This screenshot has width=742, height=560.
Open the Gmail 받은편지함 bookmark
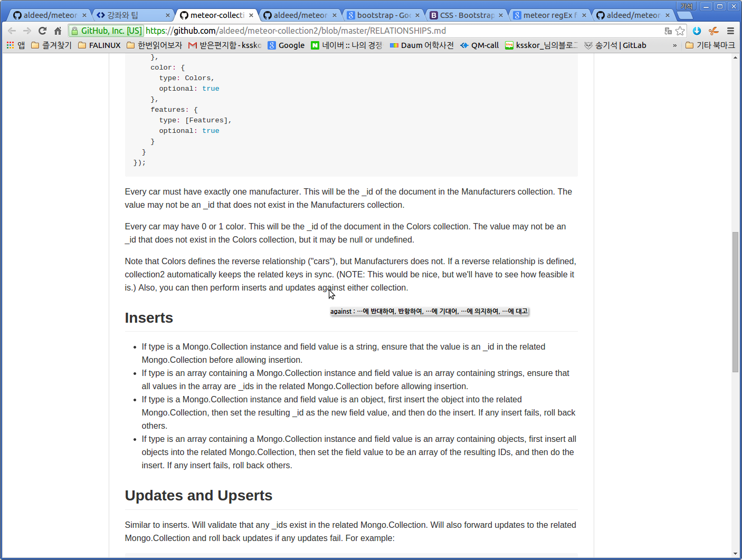tap(225, 45)
